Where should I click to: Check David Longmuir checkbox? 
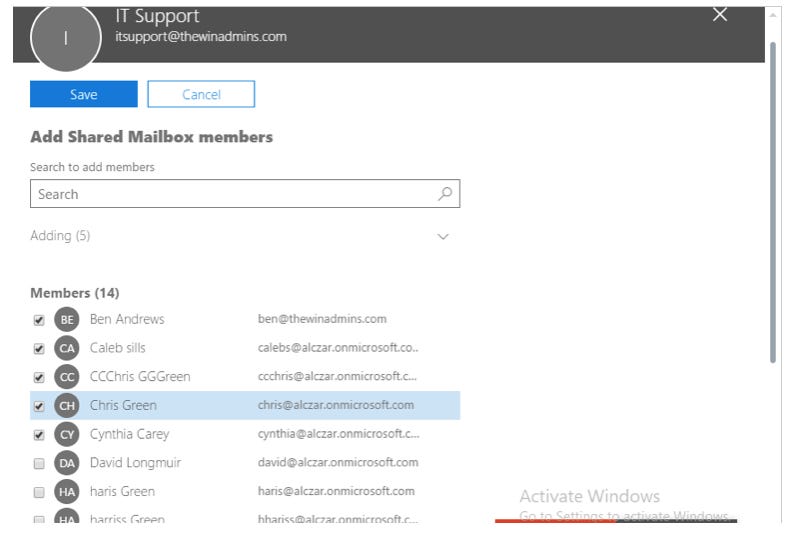[39, 464]
